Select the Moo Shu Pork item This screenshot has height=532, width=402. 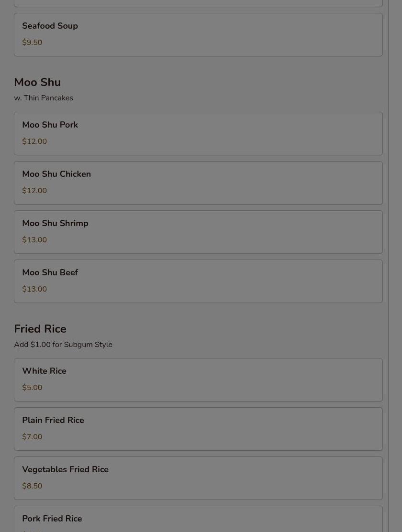pyautogui.click(x=198, y=133)
